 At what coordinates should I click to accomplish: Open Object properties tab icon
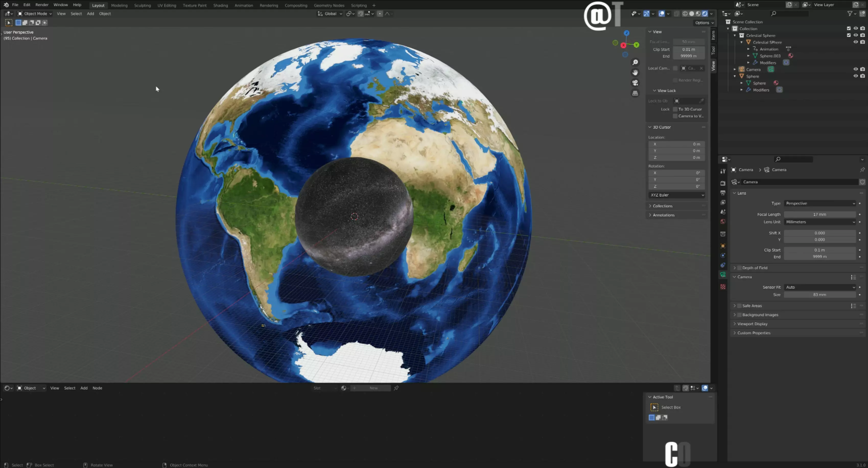(x=722, y=246)
